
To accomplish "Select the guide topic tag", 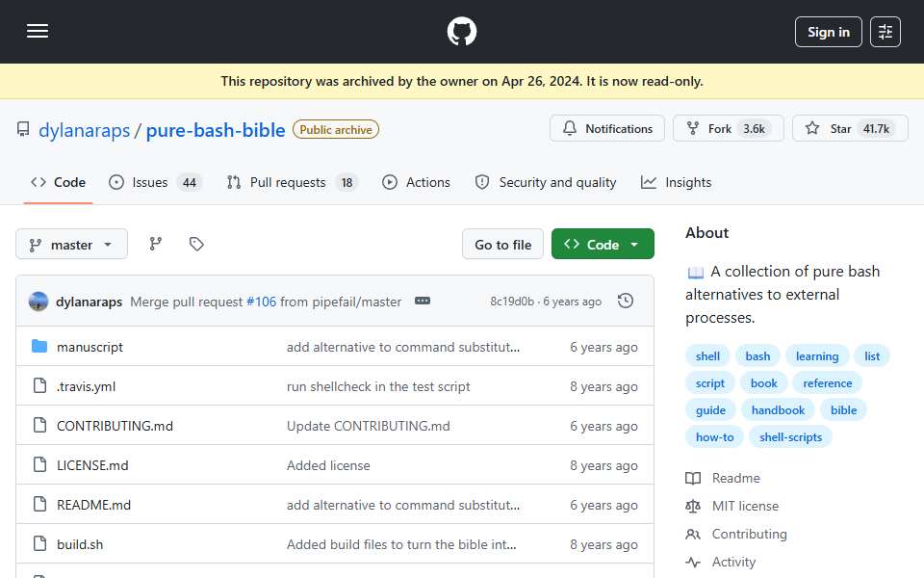I will tap(710, 410).
